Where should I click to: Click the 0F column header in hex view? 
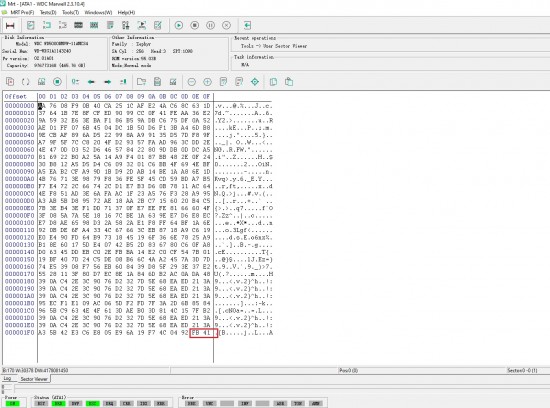point(206,96)
